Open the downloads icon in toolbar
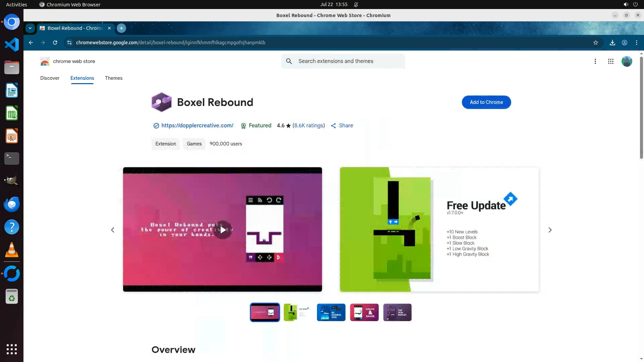Image resolution: width=644 pixels, height=362 pixels. click(612, 43)
